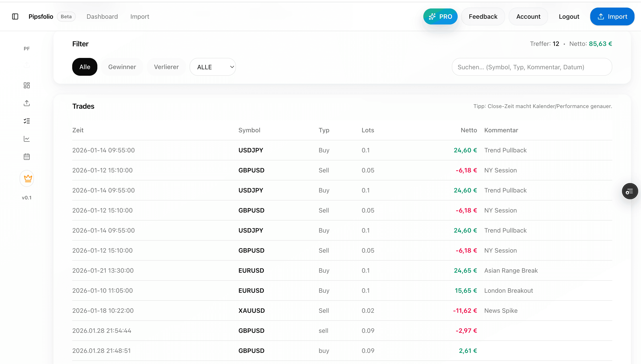Screen dimensions: 641x364
Task: Enable the Verlierer filter
Action: click(x=166, y=67)
